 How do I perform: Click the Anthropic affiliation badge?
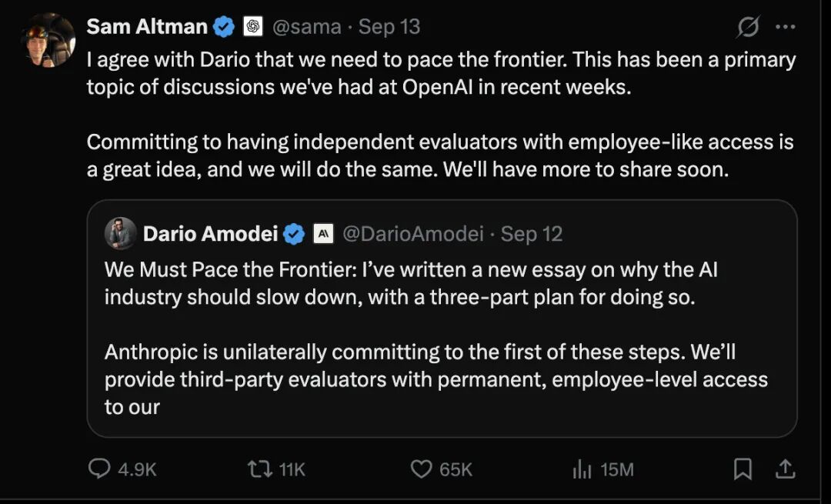[x=323, y=234]
